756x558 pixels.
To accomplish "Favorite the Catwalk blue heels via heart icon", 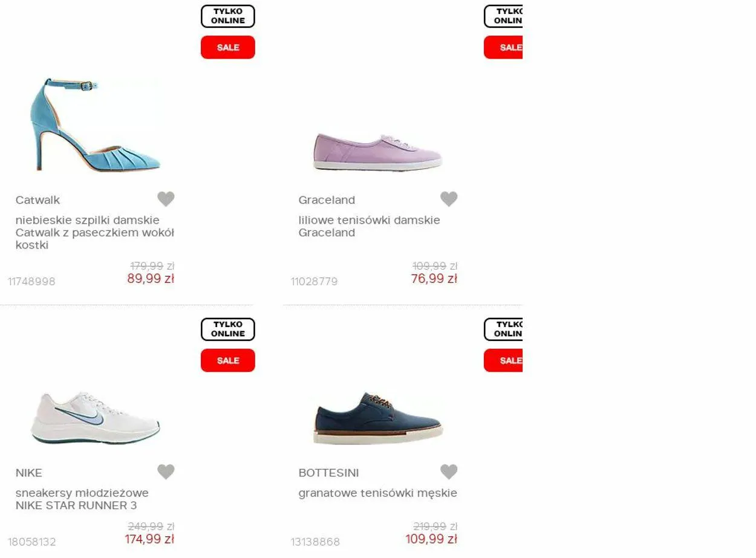I will (x=166, y=199).
